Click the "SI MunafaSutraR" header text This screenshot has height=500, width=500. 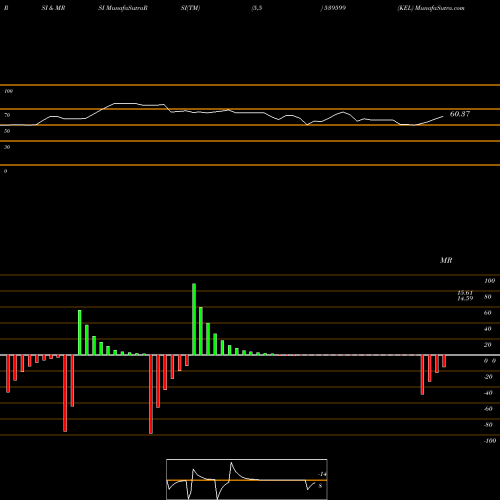pyautogui.click(x=123, y=8)
